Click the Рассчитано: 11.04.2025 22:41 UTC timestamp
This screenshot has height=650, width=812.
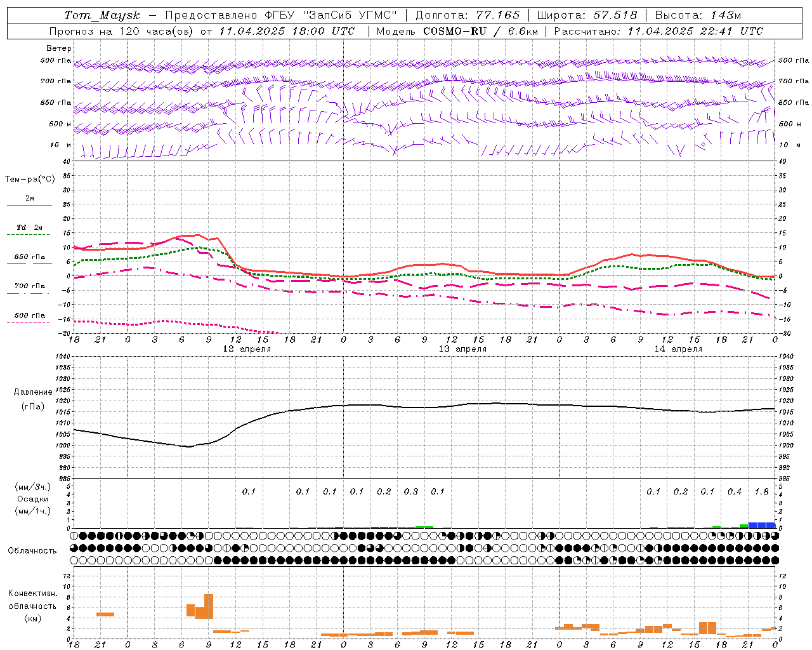click(658, 31)
